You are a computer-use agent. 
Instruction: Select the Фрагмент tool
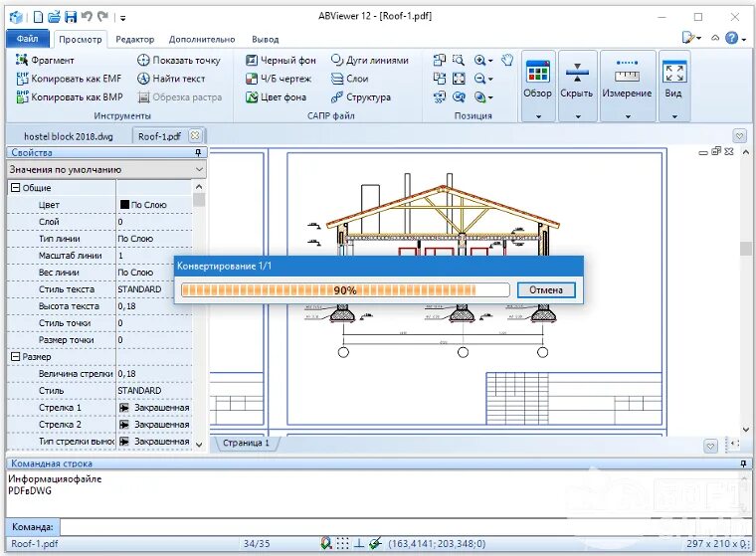pyautogui.click(x=45, y=60)
